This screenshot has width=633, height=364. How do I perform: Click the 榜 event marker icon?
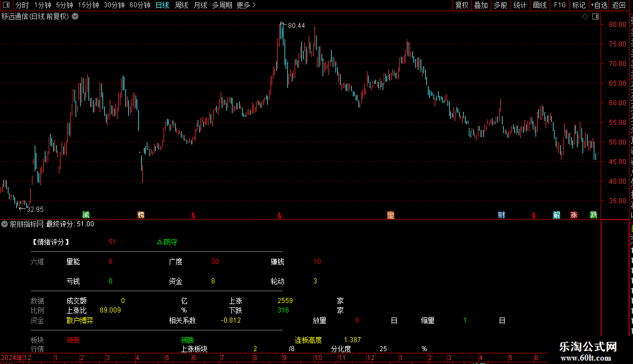(x=141, y=214)
